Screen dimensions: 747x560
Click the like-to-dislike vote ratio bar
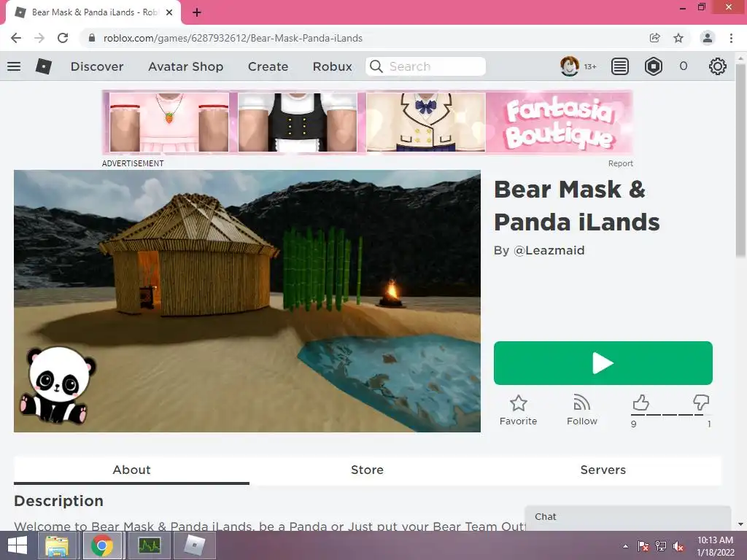[x=672, y=415]
